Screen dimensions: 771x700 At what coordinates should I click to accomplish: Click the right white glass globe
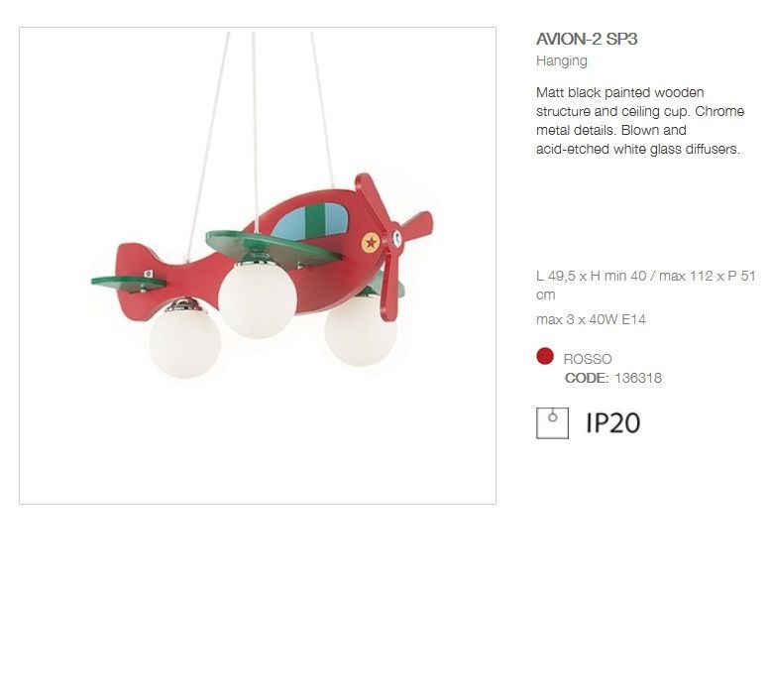361,330
